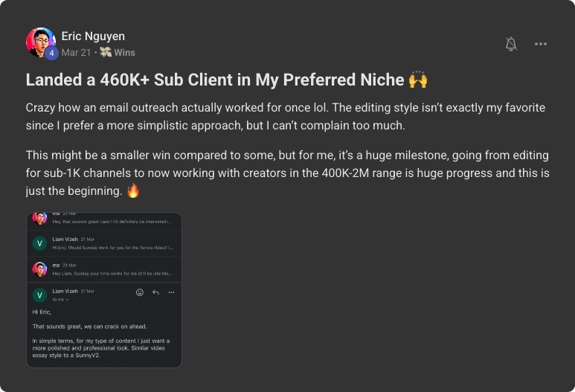This screenshot has height=392, width=575.
Task: Click the raised hands emoji in title
Action: click(x=417, y=80)
